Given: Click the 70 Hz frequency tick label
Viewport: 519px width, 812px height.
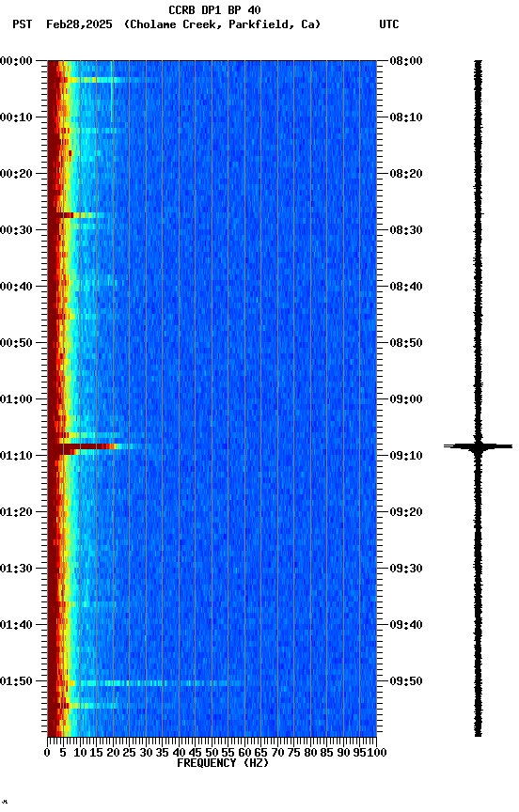Looking at the screenshot, I should click(x=277, y=753).
